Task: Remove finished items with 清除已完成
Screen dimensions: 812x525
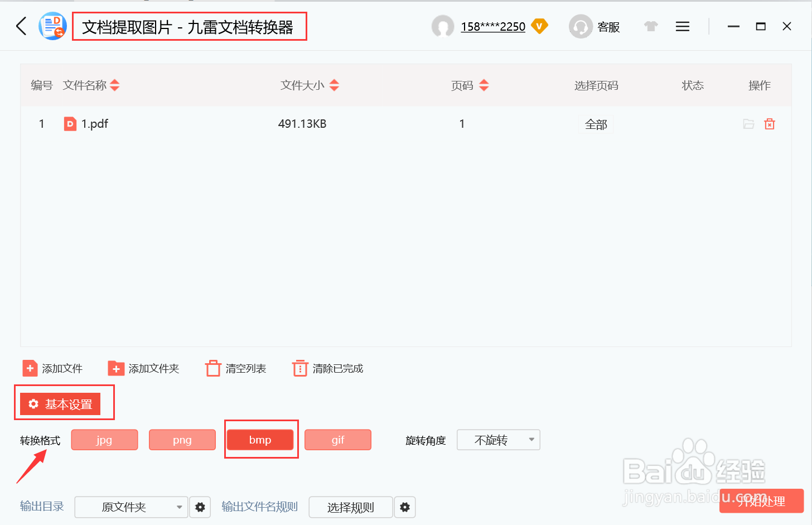Action: (x=328, y=368)
